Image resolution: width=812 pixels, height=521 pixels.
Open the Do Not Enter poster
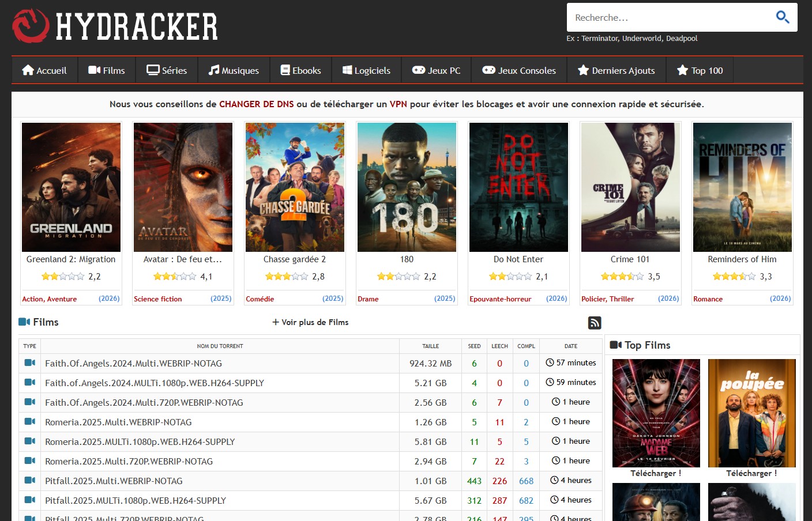pyautogui.click(x=518, y=187)
